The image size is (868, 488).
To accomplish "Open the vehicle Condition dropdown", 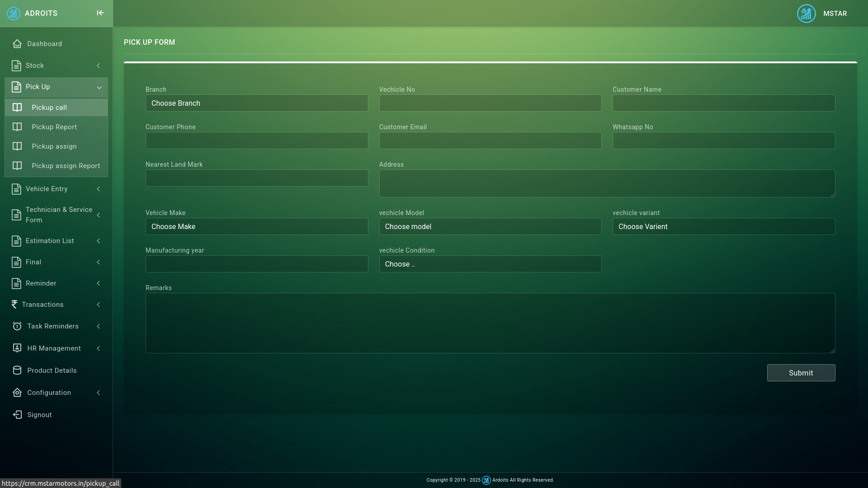I will [x=490, y=264].
